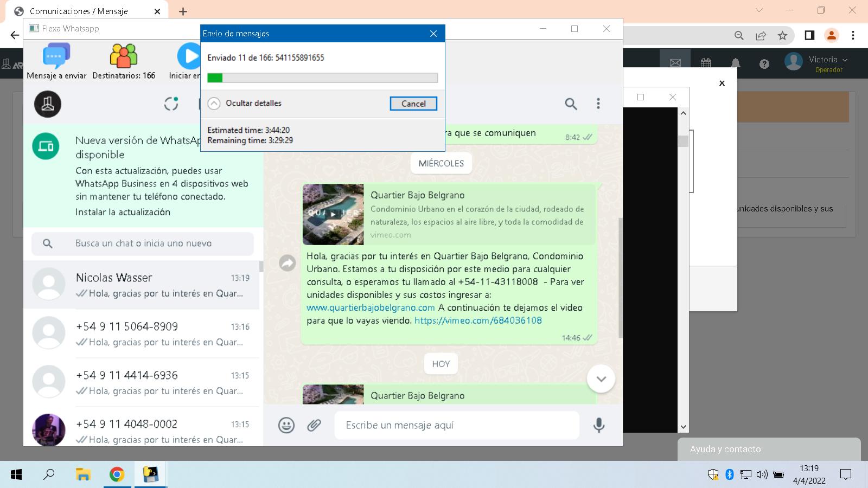Open the Ayuda y contacto panel
868x488 pixels.
click(x=769, y=449)
